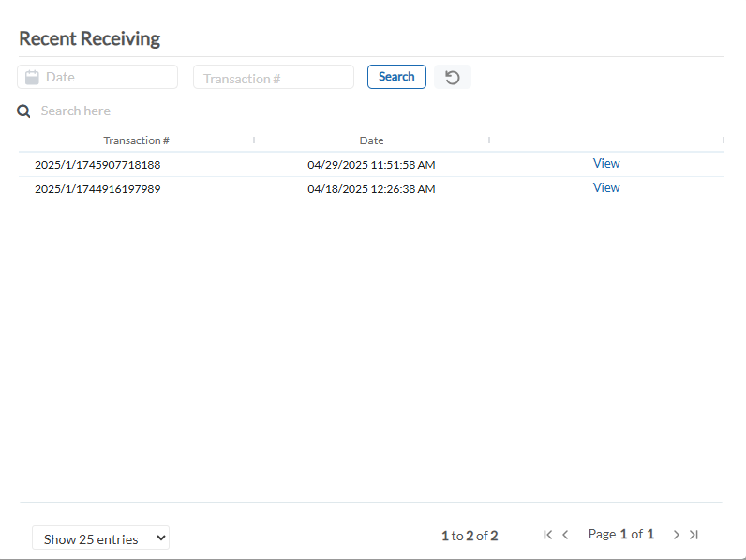Go to first page arrow
The width and height of the screenshot is (746, 560).
[x=547, y=535]
